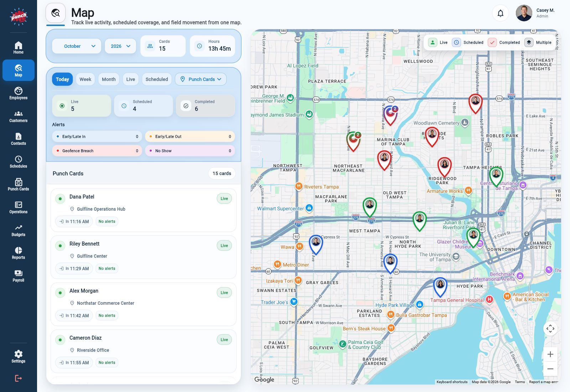This screenshot has width=570, height=392.
Task: Toggle Live markers in map legend
Action: [438, 42]
